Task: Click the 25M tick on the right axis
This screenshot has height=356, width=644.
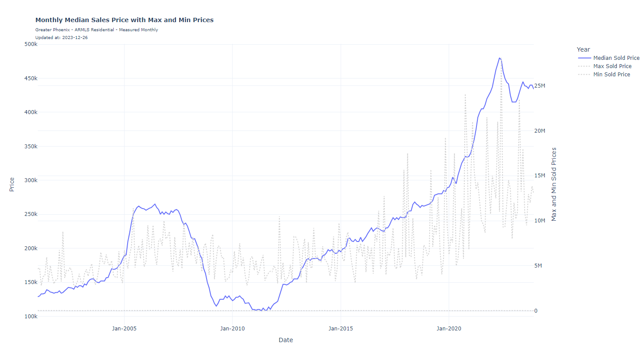Action: (x=539, y=86)
